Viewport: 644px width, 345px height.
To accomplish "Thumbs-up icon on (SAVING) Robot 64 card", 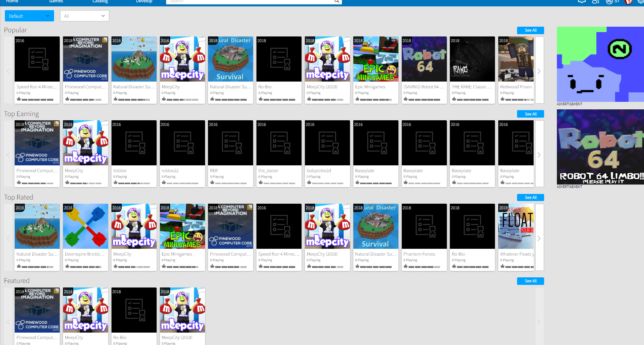I will 406,99.
